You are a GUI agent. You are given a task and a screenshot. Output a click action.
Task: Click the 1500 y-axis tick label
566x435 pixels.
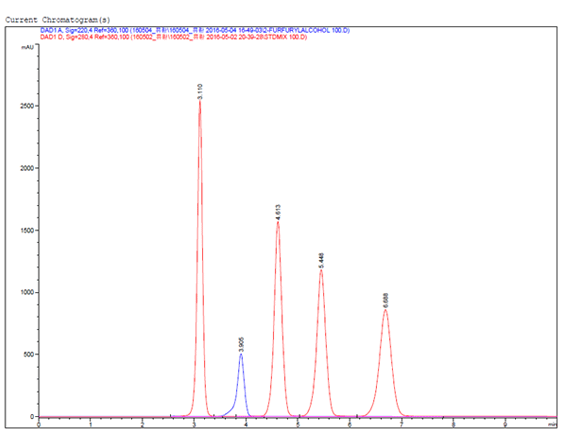pos(27,230)
